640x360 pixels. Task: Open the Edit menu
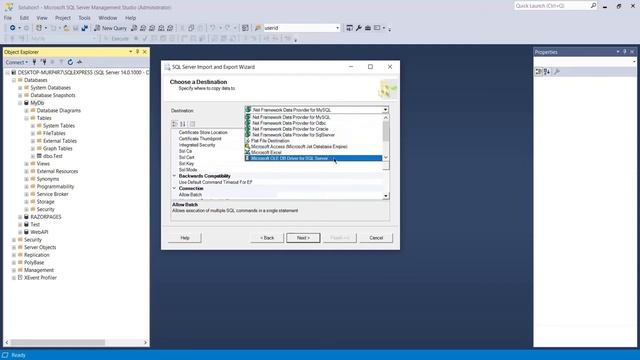[x=24, y=18]
